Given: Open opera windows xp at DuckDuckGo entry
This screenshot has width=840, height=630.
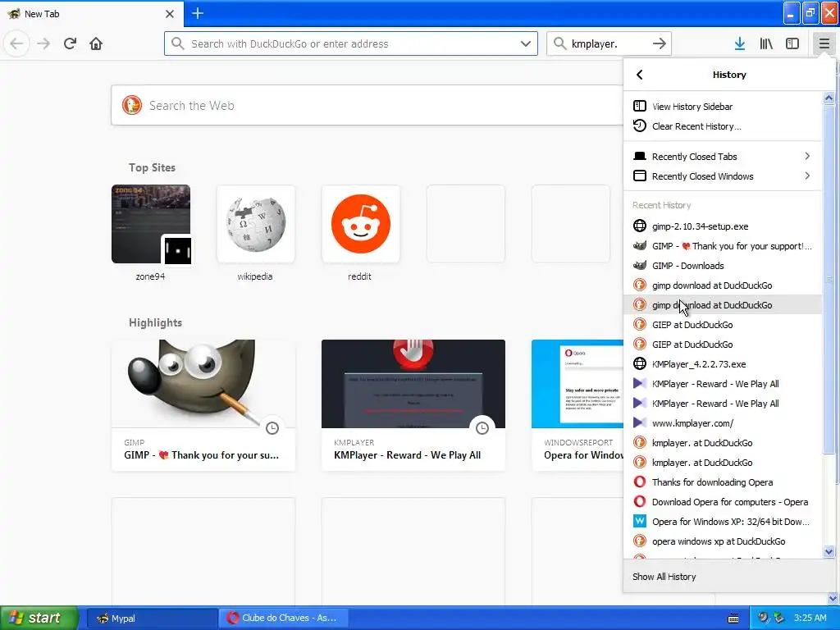Looking at the screenshot, I should [722, 541].
